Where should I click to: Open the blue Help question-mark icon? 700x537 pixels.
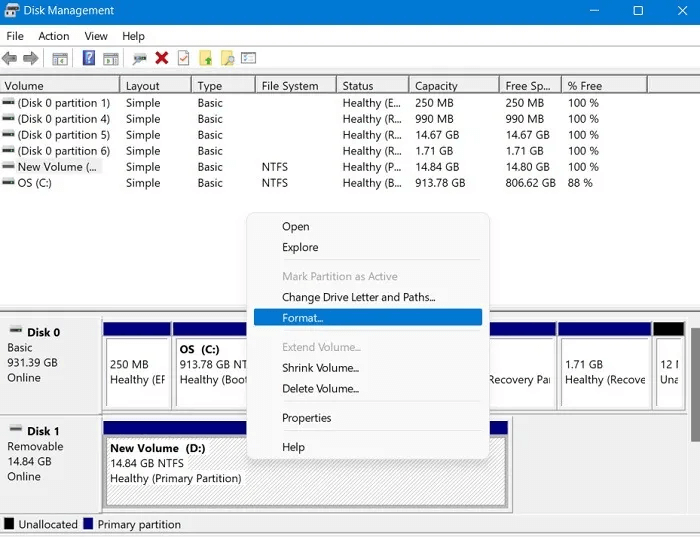[89, 58]
